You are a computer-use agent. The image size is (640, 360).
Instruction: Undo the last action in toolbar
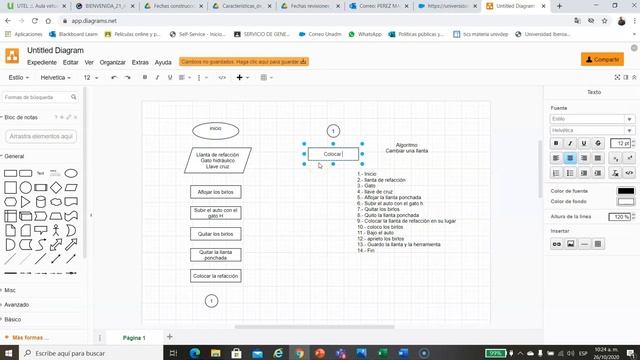click(114, 78)
